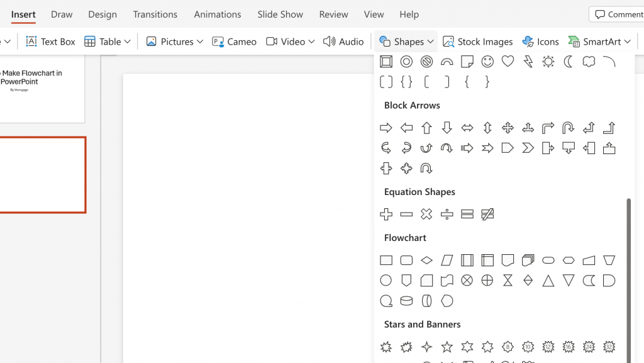Pick the flowchart Process rectangle shape

click(x=386, y=260)
